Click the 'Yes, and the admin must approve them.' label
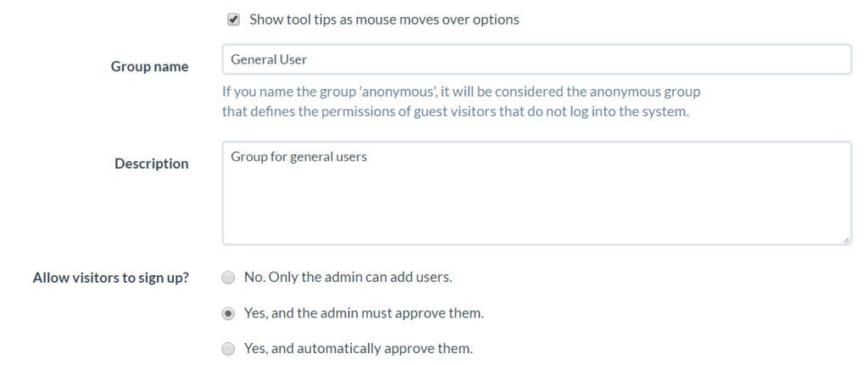Image resolution: width=868 pixels, height=365 pixels. (x=364, y=313)
